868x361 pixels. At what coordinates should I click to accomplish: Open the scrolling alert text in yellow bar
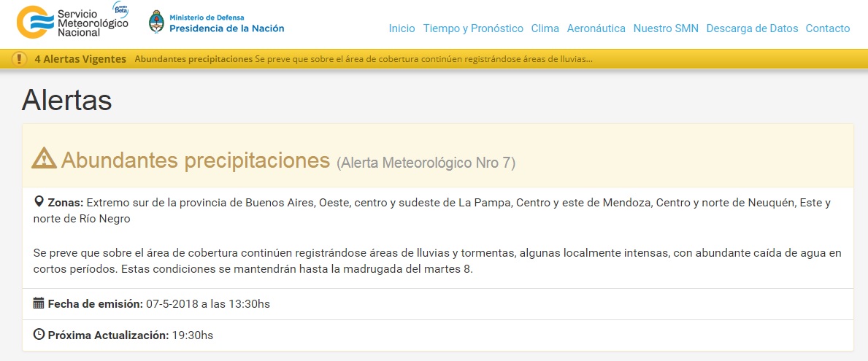[x=364, y=59]
